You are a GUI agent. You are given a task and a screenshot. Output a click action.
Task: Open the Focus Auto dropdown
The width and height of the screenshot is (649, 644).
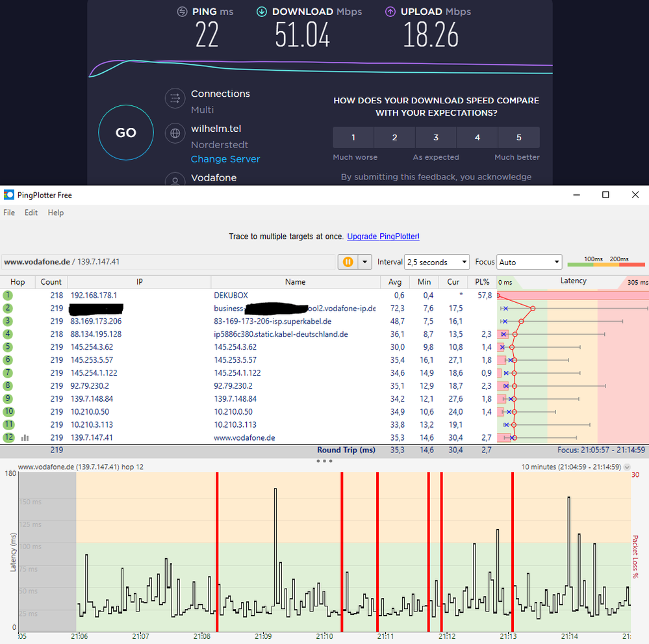click(x=529, y=262)
